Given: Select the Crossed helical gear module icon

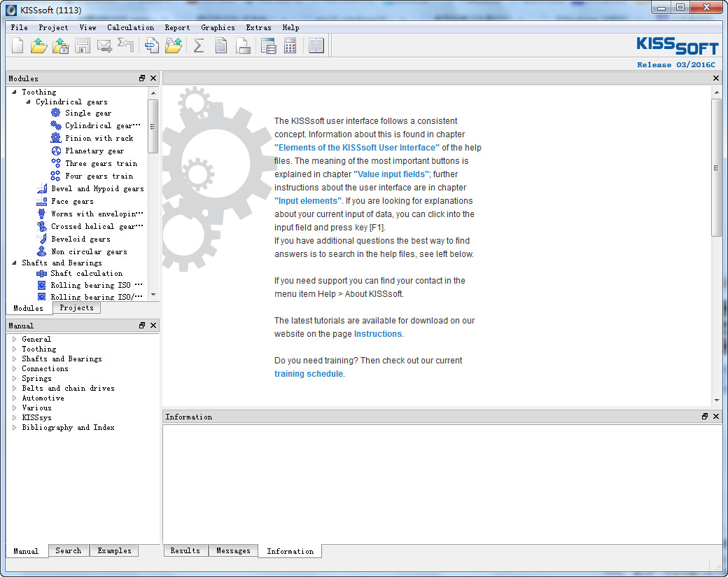Looking at the screenshot, I should coord(42,226).
